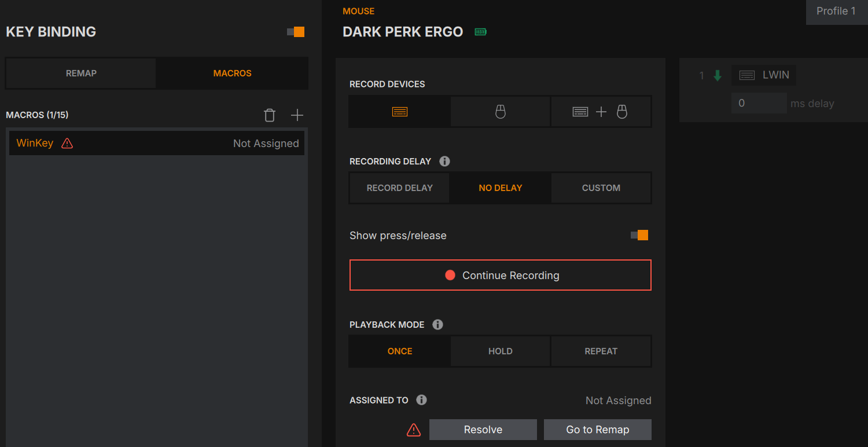Set playback mode to Hold

[x=501, y=351]
